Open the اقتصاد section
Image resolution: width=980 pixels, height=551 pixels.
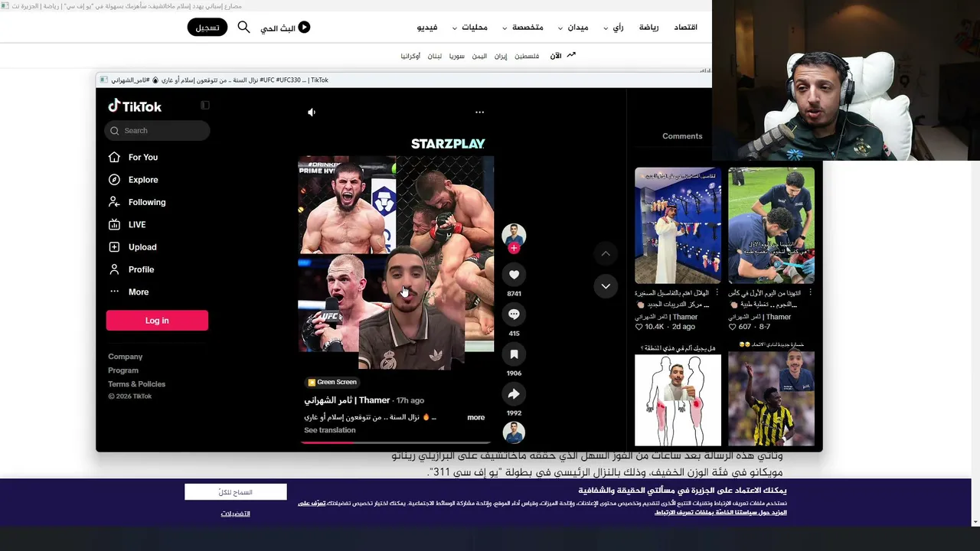pyautogui.click(x=685, y=28)
